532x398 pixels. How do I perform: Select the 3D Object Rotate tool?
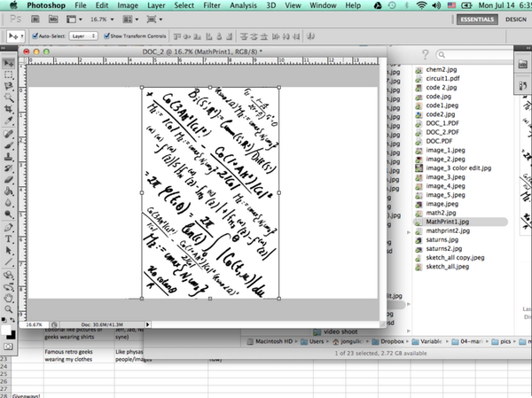click(x=9, y=276)
